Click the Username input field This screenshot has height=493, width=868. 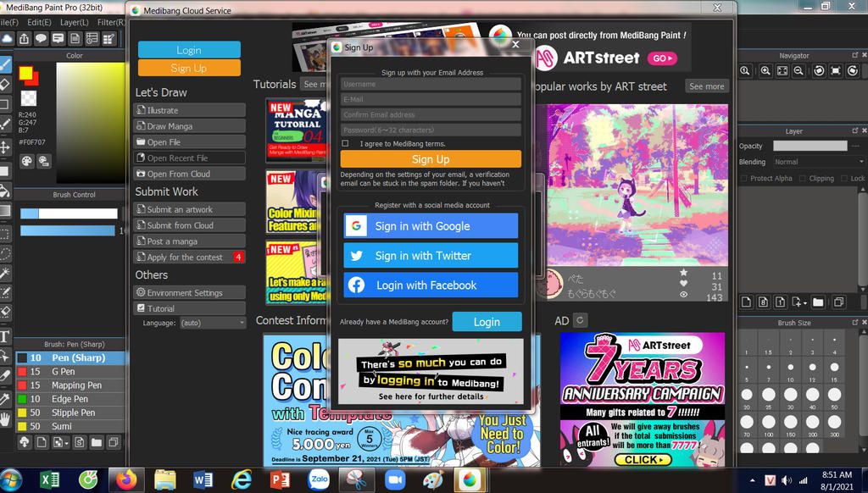431,84
